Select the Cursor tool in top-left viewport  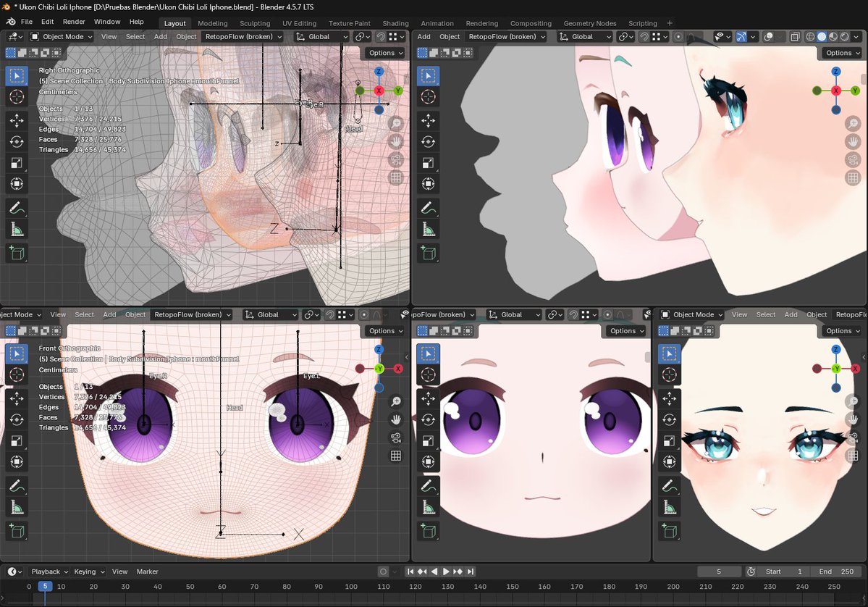[17, 96]
